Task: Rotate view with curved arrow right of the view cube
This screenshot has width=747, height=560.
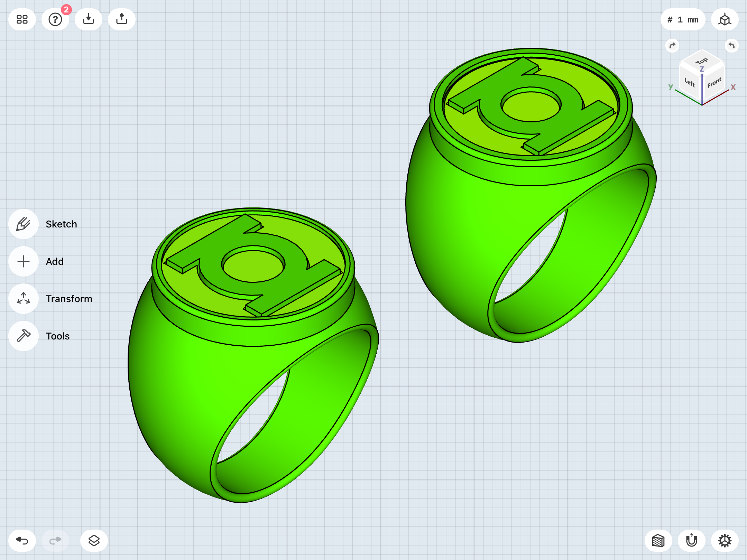Action: click(732, 46)
